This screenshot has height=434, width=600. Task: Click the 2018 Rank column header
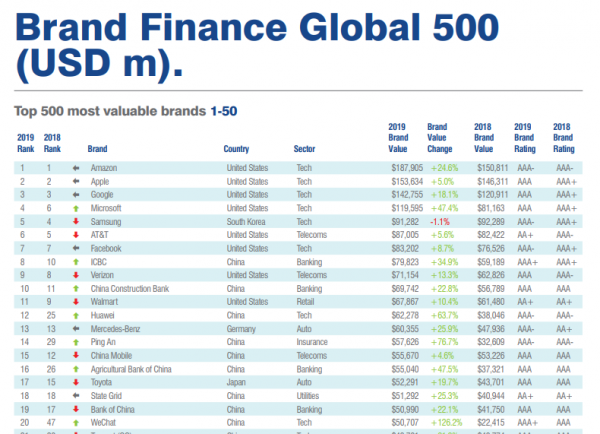tap(52, 143)
